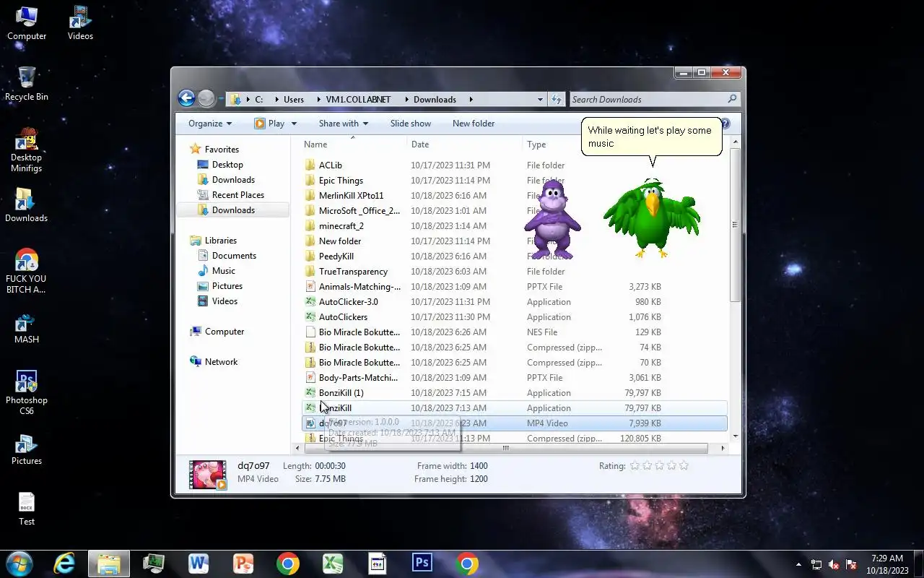Select Computer in the navigation pane
924x578 pixels.
225,332
